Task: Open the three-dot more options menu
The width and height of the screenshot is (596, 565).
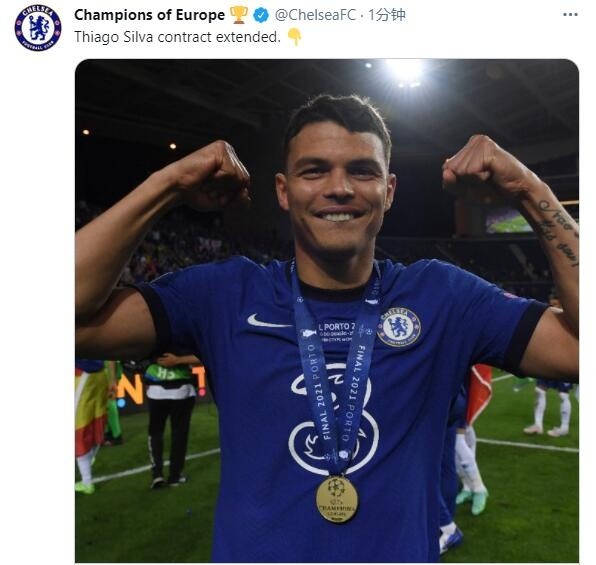Action: [570, 15]
